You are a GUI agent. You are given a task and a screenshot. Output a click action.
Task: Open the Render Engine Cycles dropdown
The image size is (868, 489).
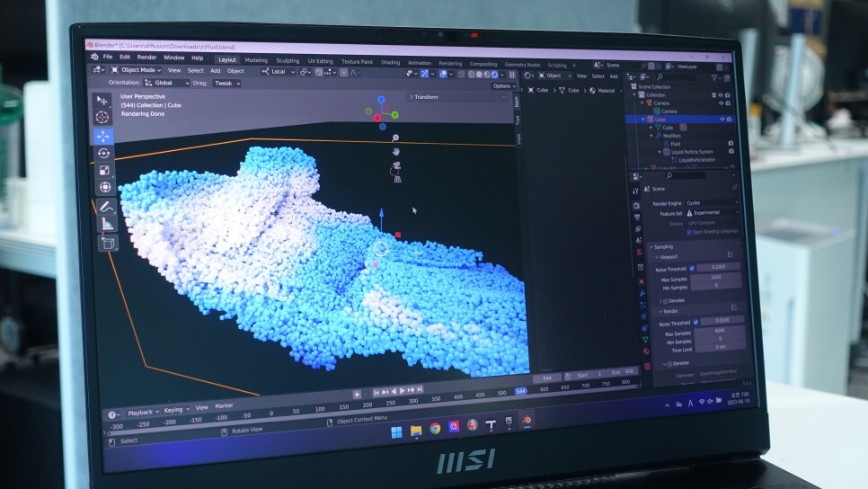[x=712, y=202]
